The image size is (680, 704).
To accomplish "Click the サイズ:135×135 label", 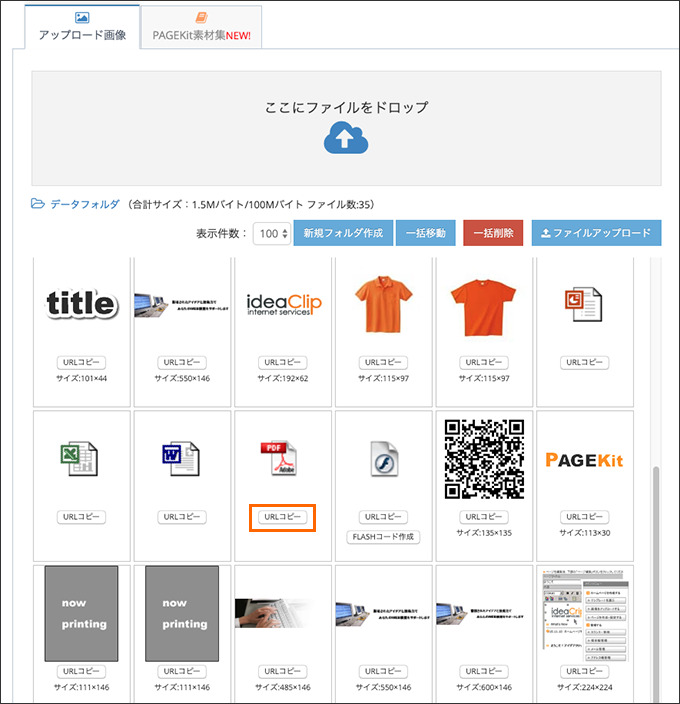I will [x=484, y=533].
